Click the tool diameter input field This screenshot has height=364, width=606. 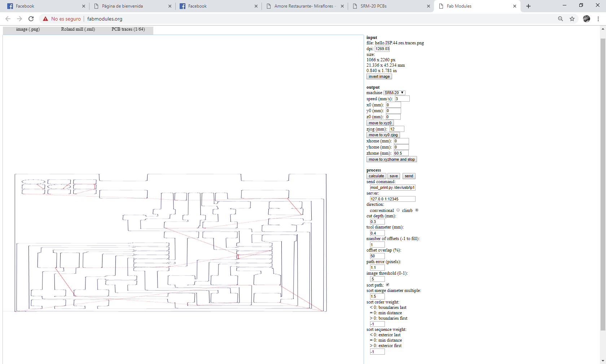[x=377, y=233]
